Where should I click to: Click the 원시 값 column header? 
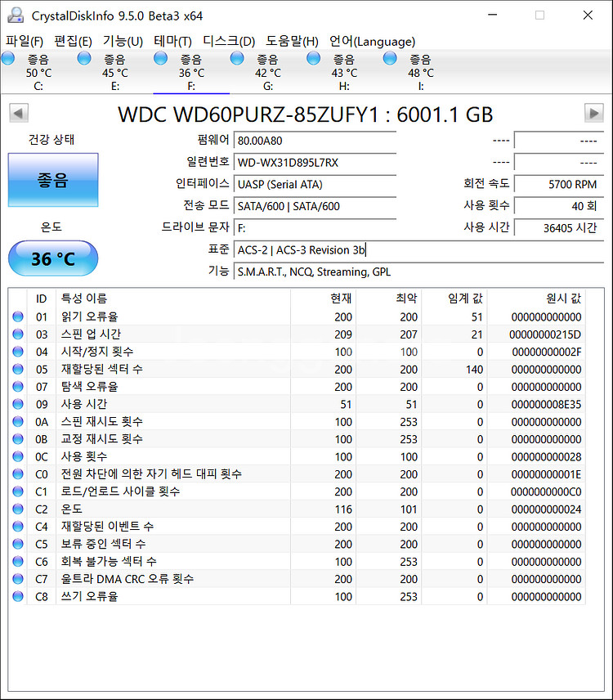536,298
